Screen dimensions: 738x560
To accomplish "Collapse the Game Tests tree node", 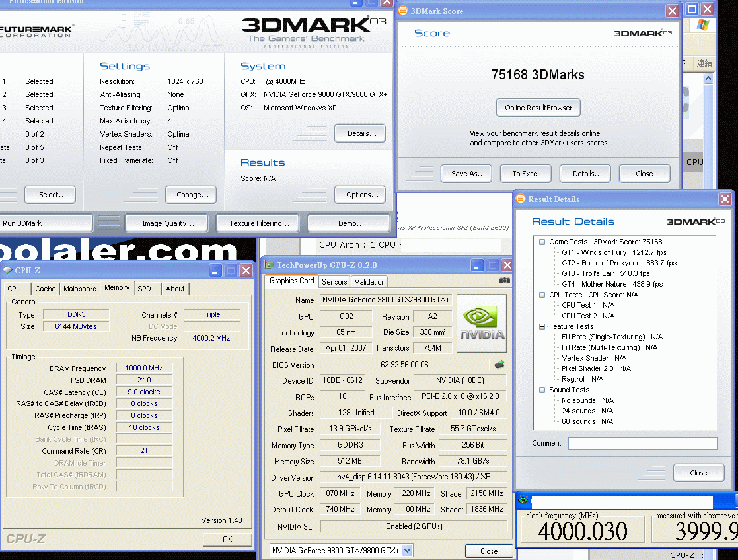I will click(542, 242).
